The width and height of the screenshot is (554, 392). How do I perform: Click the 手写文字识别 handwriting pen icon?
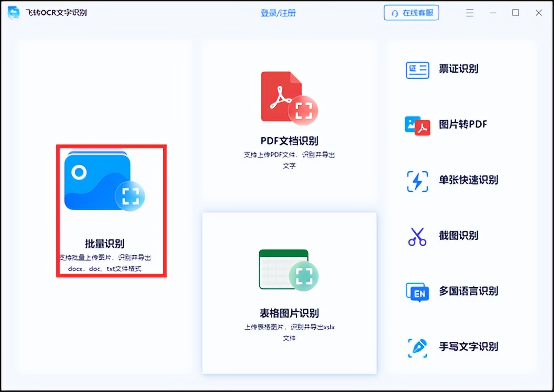[x=417, y=347]
